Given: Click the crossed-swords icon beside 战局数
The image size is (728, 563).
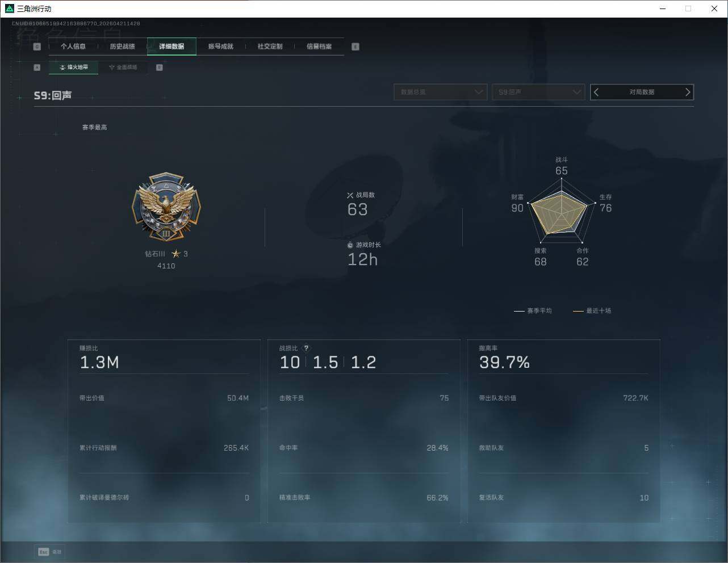Looking at the screenshot, I should tap(350, 195).
